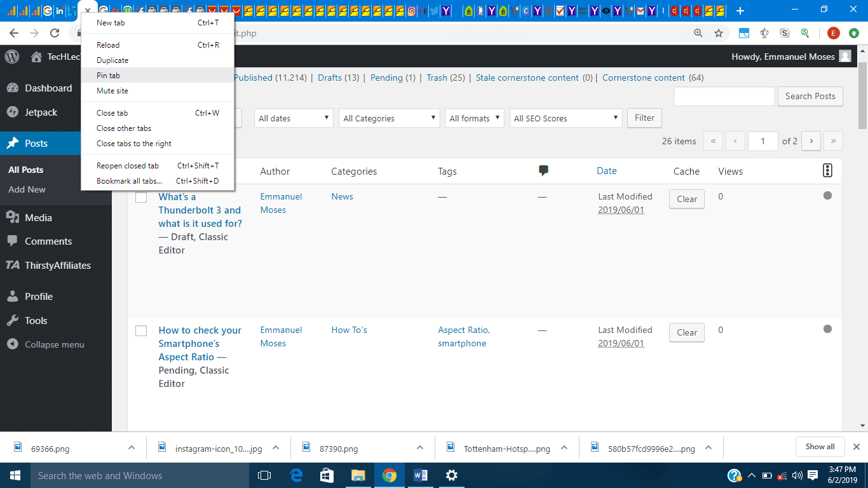Select Duplicate from the tab context menu

(x=158, y=60)
